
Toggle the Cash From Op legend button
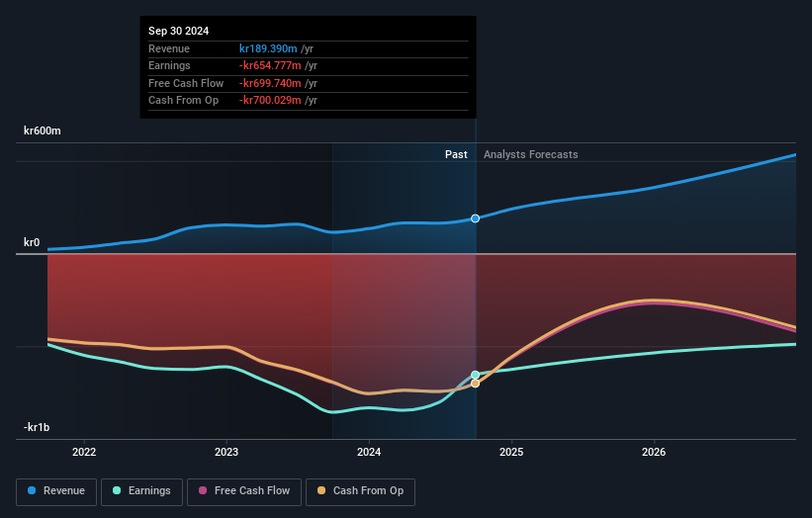360,491
